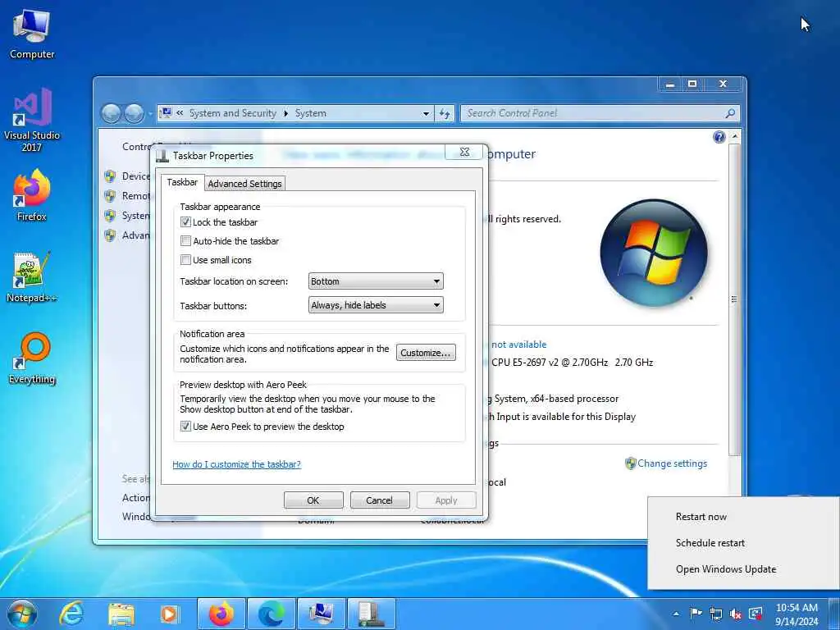Select the Taskbar tab

coord(182,182)
